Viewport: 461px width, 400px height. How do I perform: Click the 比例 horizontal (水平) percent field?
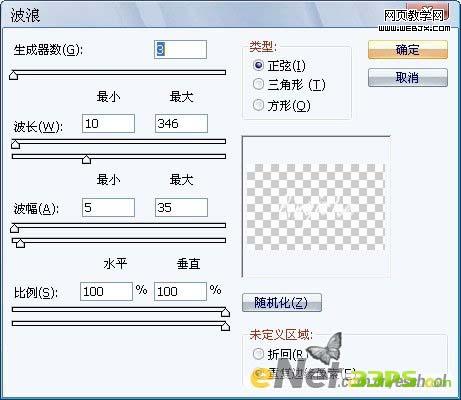[106, 292]
